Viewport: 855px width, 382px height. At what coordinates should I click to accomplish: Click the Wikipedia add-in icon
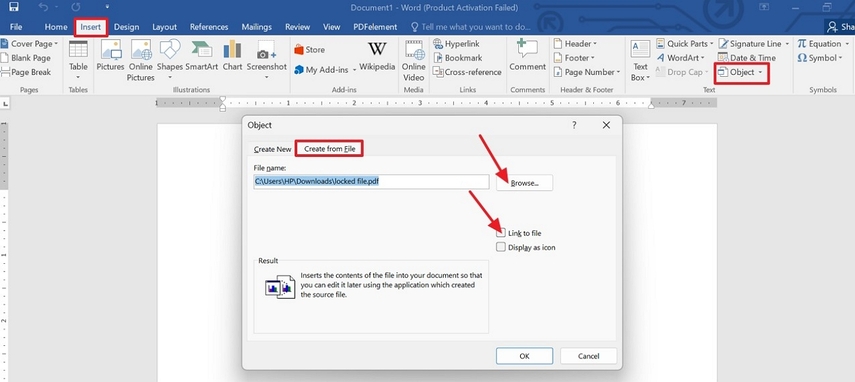pyautogui.click(x=377, y=56)
